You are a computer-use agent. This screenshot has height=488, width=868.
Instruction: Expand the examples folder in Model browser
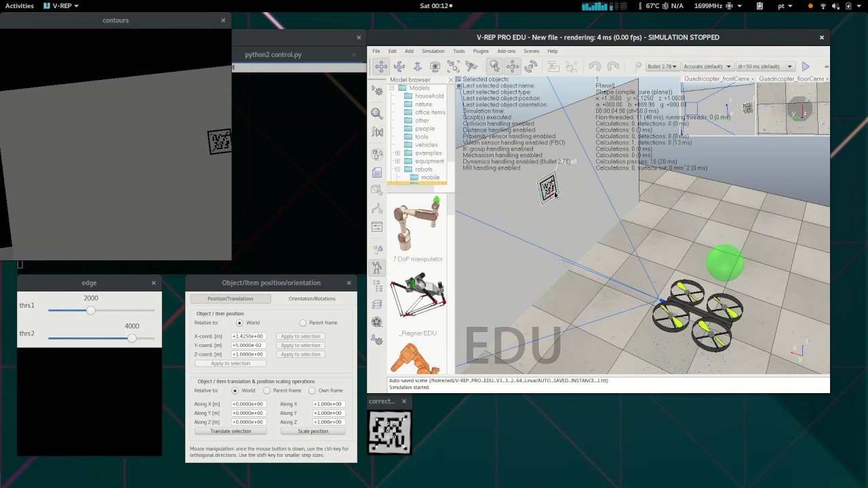(397, 153)
